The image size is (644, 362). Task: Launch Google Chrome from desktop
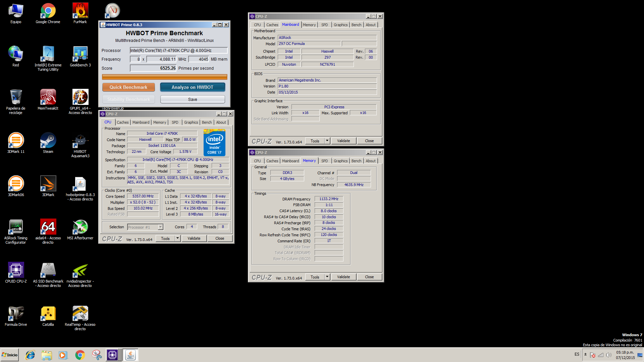click(48, 13)
